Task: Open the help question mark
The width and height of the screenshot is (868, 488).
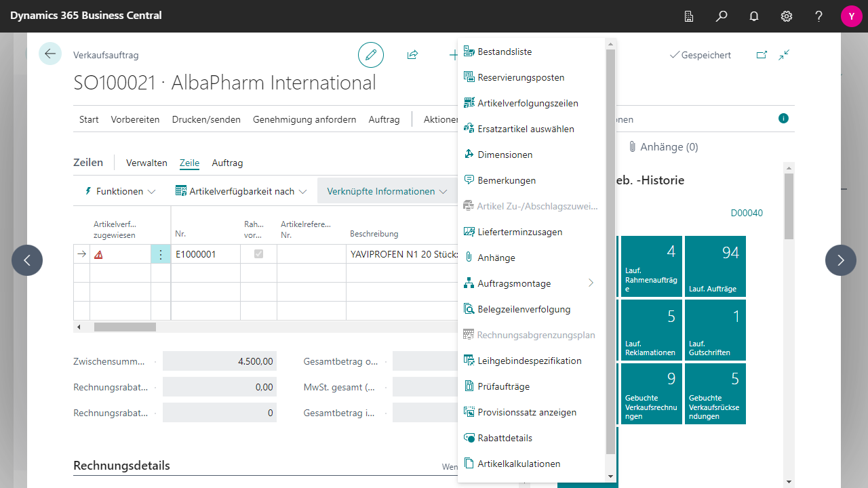Action: pos(819,16)
